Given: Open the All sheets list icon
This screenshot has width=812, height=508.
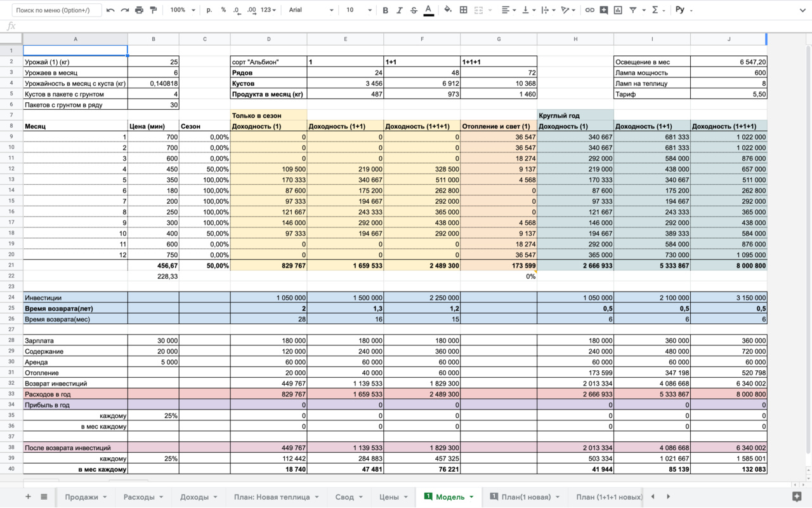Looking at the screenshot, I should [44, 497].
